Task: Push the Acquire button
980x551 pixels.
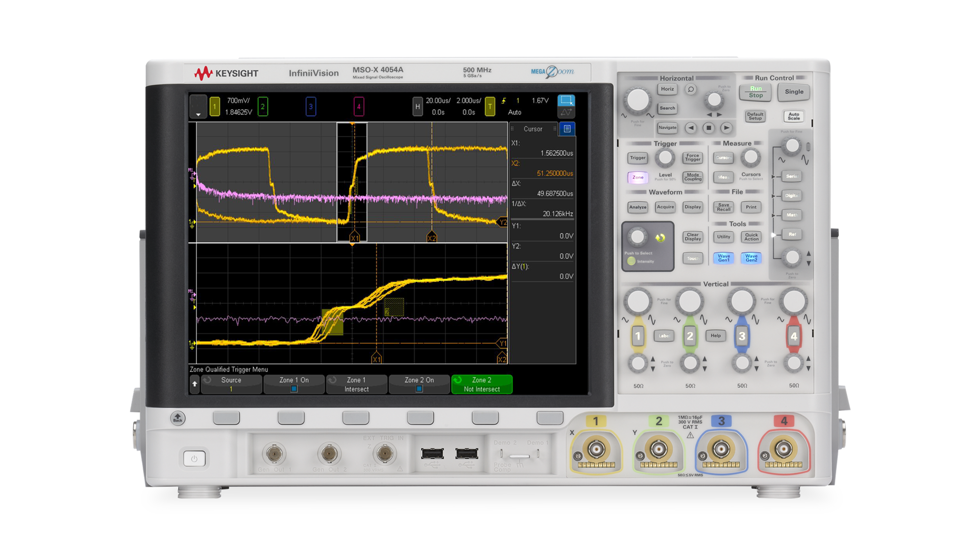Action: click(x=665, y=207)
